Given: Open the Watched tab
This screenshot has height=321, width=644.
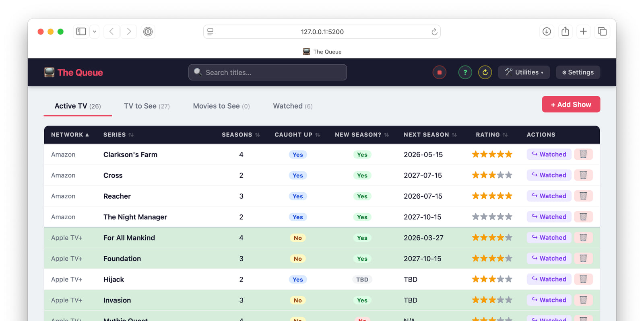Looking at the screenshot, I should point(293,106).
